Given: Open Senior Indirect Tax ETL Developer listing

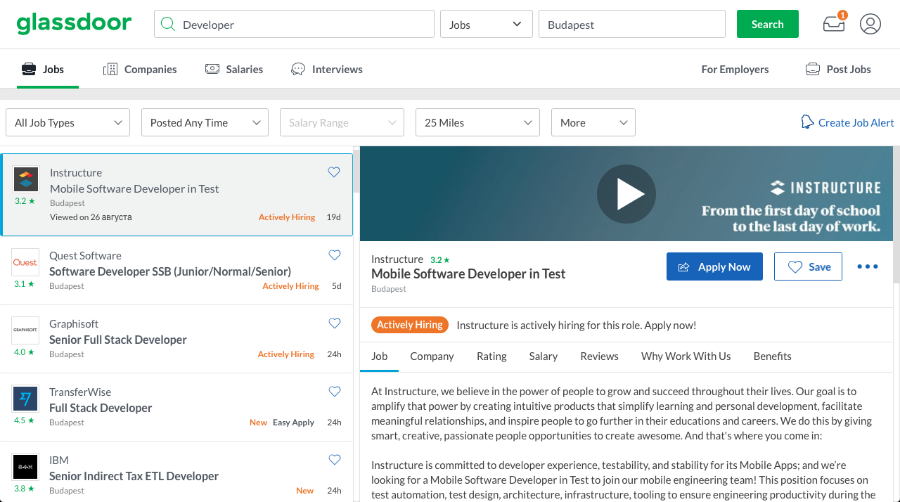Looking at the screenshot, I should click(x=134, y=476).
